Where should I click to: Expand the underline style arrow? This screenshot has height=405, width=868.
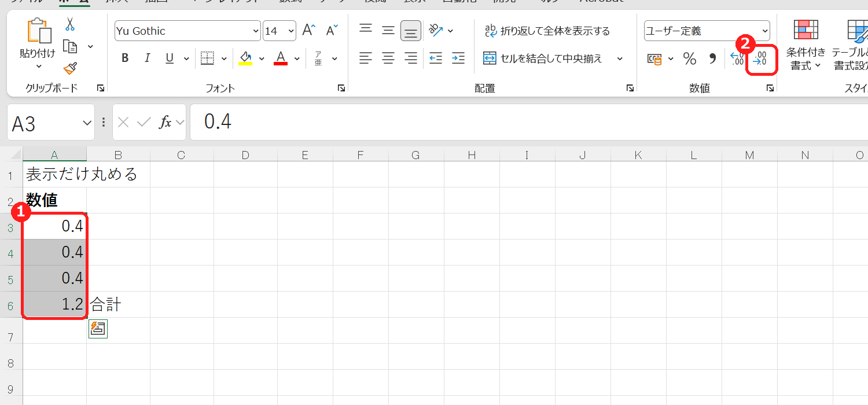tap(186, 58)
